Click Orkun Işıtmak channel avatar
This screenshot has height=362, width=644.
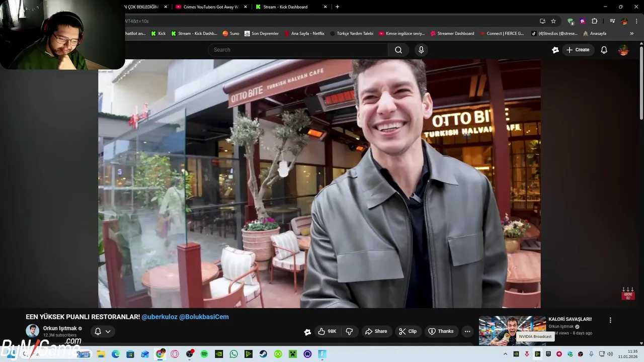point(33,331)
